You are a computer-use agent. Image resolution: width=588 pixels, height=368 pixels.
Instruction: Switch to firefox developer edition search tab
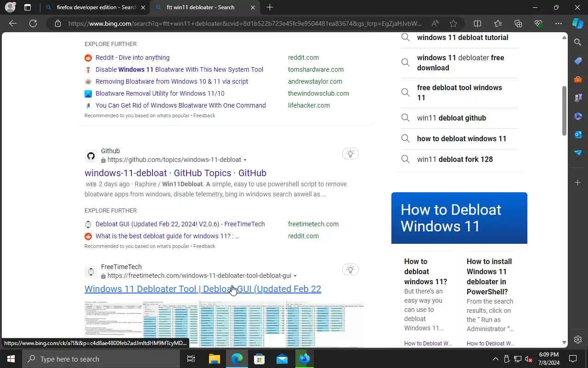(96, 7)
